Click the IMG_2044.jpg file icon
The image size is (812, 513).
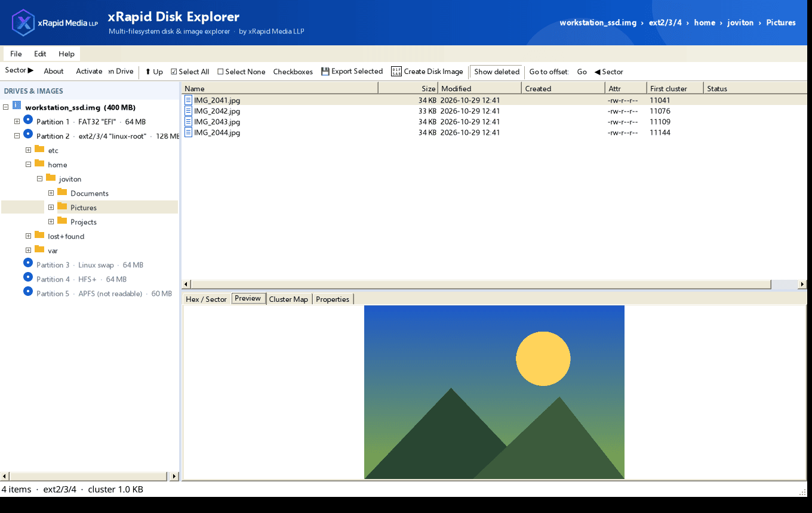(188, 132)
